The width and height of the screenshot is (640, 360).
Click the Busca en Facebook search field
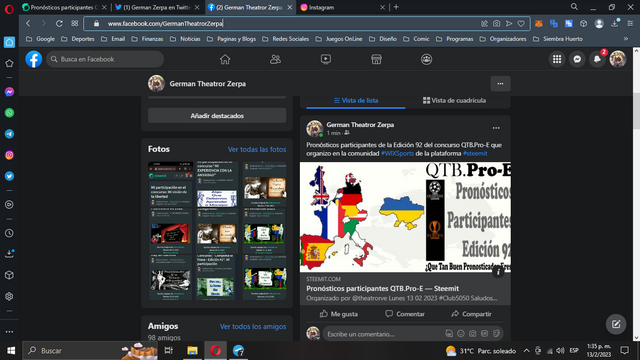point(105,60)
